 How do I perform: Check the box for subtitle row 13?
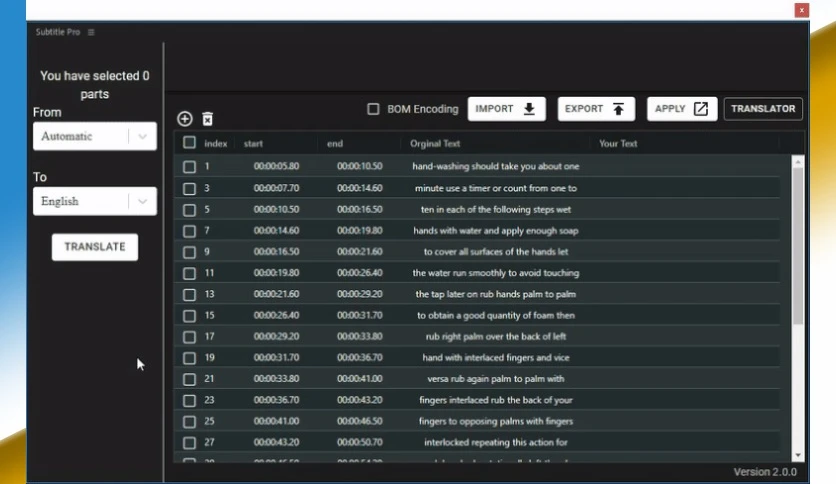click(x=189, y=295)
